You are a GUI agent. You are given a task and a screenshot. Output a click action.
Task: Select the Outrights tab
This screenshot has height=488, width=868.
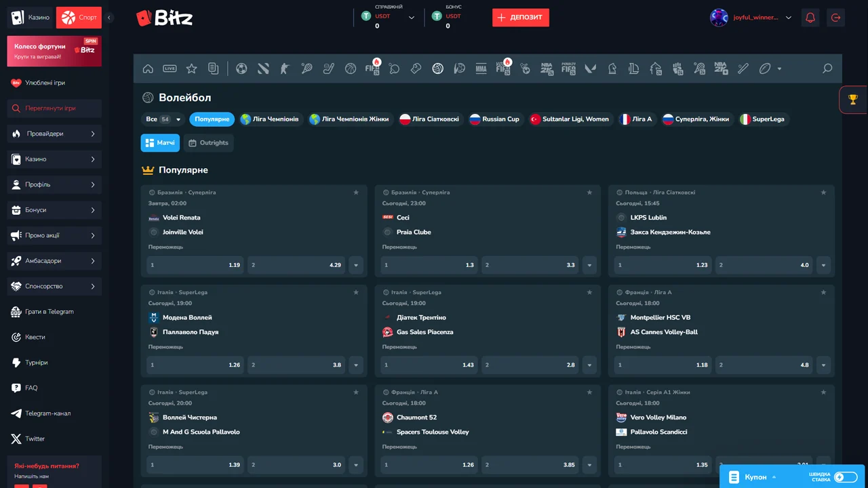(x=209, y=143)
